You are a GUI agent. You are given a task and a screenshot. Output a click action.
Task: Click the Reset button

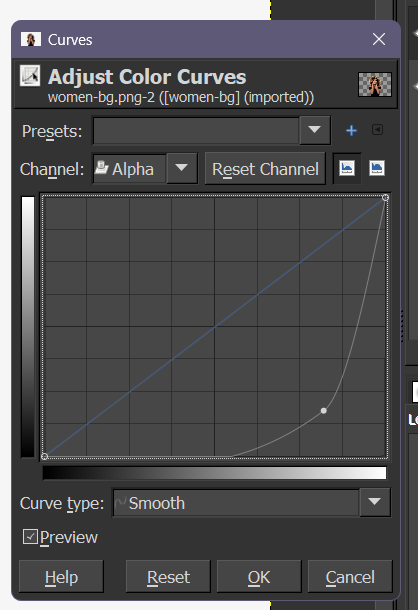tap(168, 577)
